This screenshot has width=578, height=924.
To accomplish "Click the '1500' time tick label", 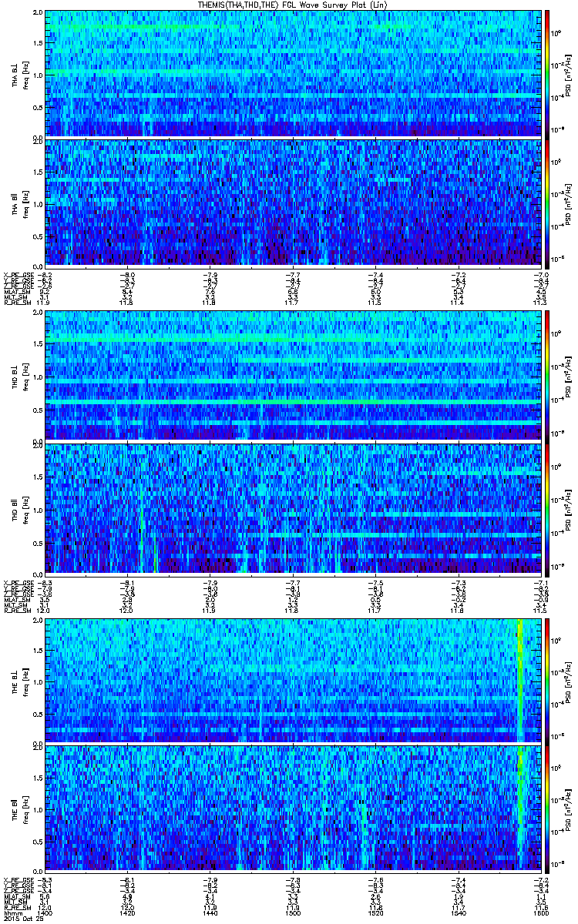I will click(x=293, y=912).
